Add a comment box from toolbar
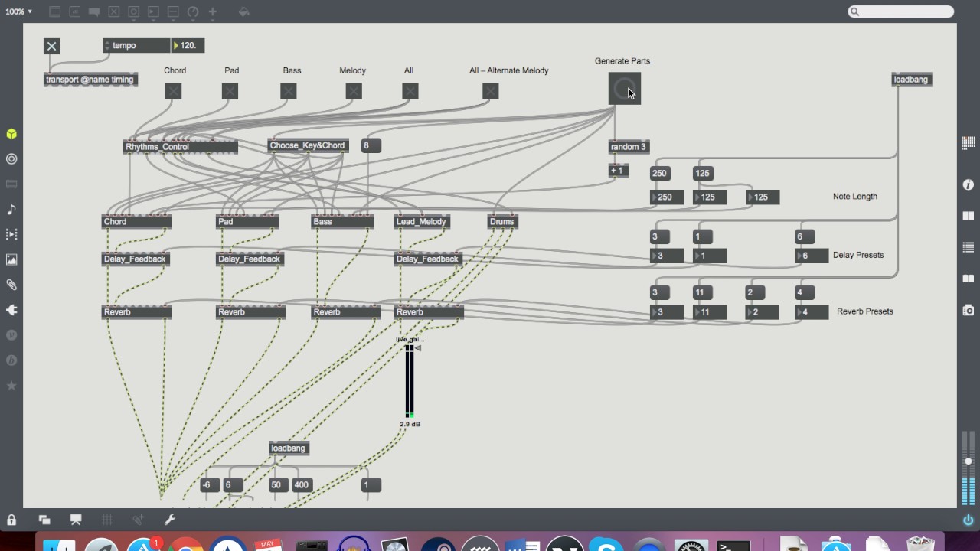This screenshot has height=551, width=980. pyautogui.click(x=94, y=11)
